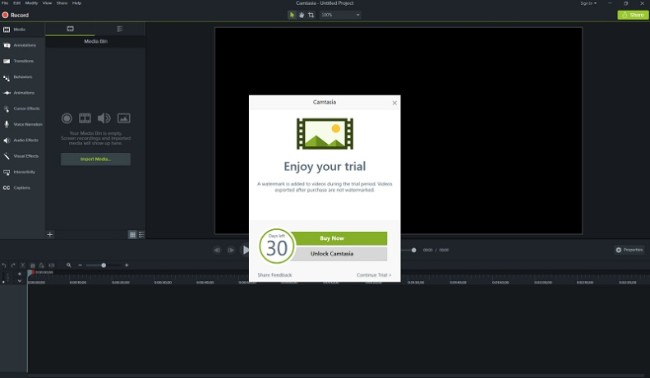Open the Sign In dropdown

[588, 3]
